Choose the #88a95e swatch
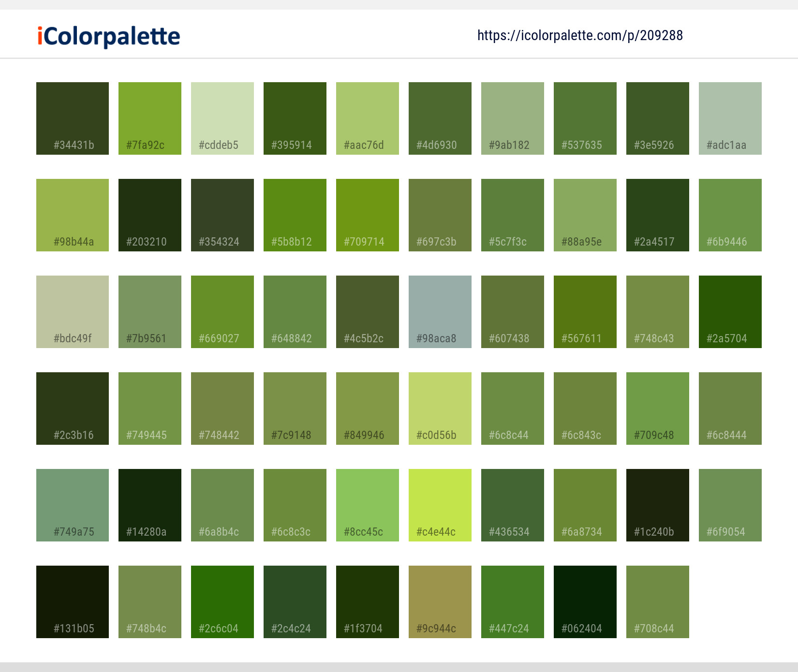Screen dimensions: 798x672 point(585,215)
